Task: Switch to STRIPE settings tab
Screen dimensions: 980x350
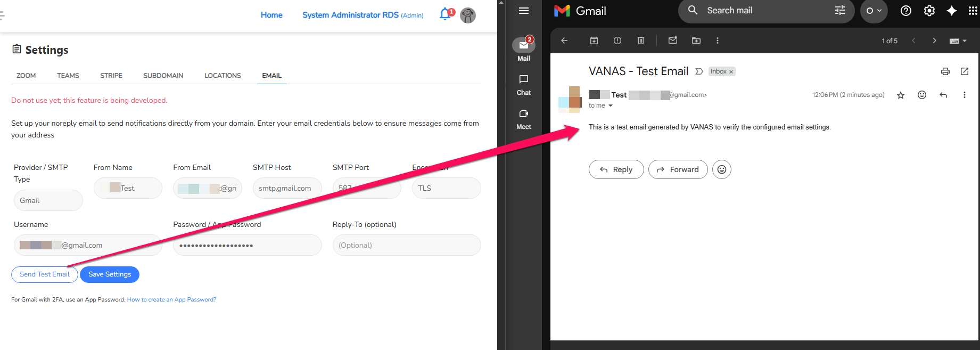Action: click(111, 76)
